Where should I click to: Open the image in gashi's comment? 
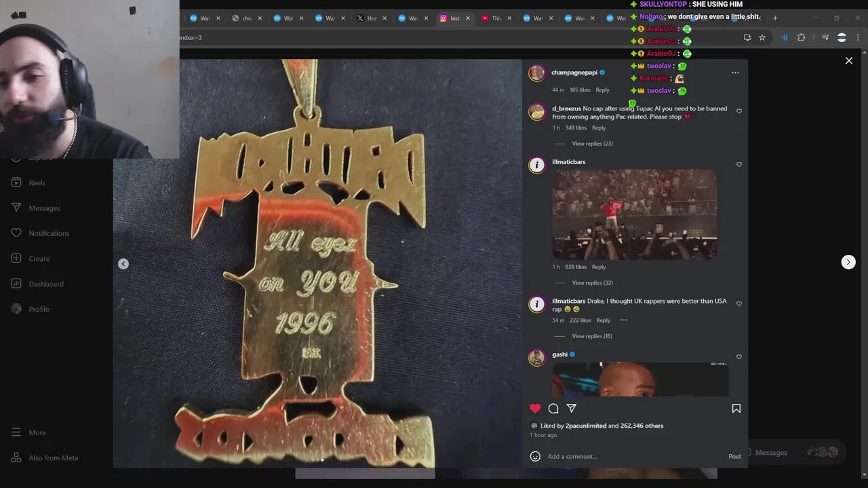click(x=640, y=379)
